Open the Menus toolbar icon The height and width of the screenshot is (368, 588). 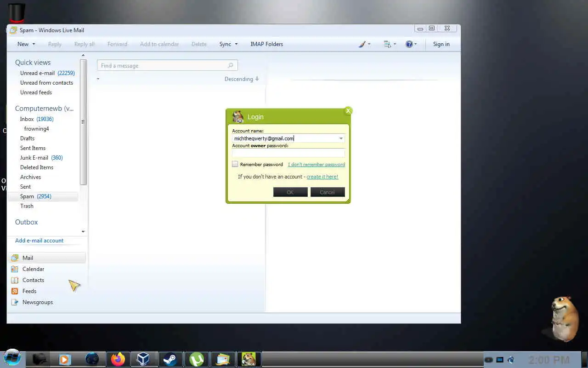click(390, 44)
